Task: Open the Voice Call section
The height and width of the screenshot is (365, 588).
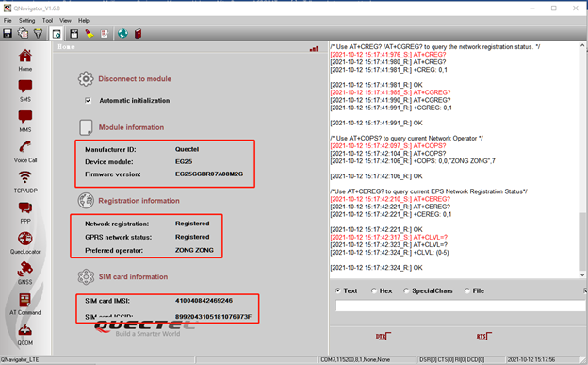Action: (25, 152)
